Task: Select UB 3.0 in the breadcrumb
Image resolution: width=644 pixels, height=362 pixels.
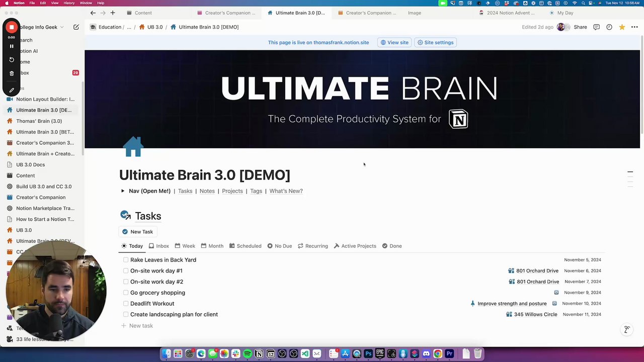Action: tap(151, 27)
